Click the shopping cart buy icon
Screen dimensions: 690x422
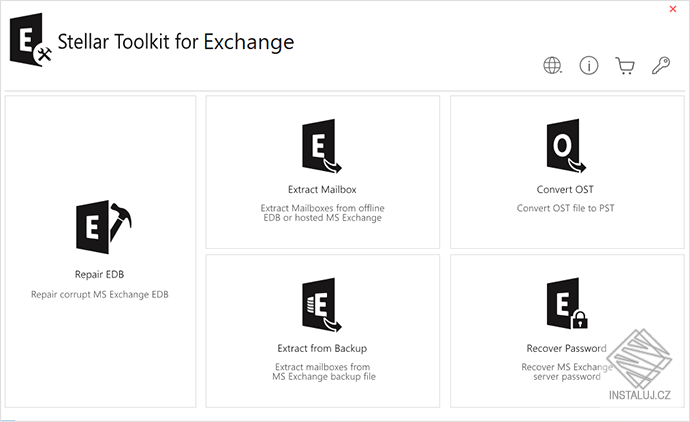click(x=625, y=66)
